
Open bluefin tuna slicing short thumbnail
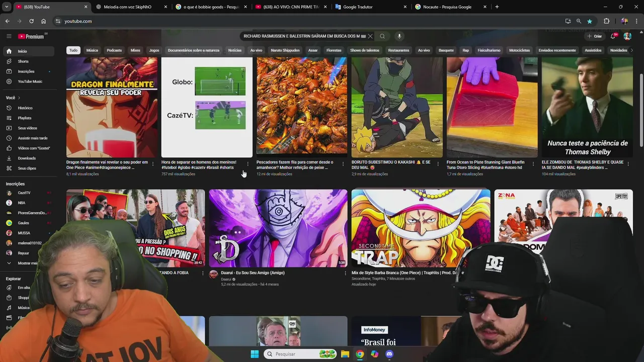point(492,107)
